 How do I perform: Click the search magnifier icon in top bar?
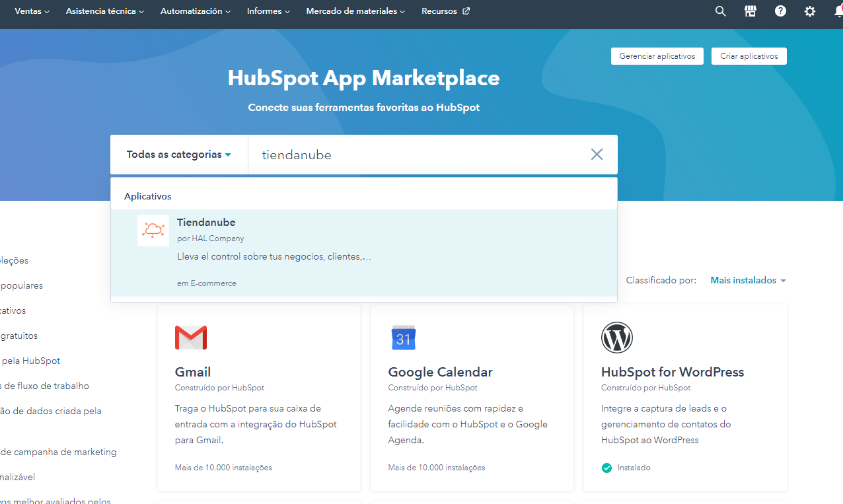(721, 11)
